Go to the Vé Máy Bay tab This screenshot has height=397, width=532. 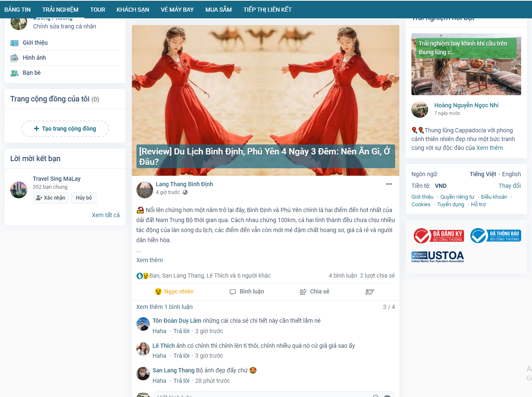177,10
